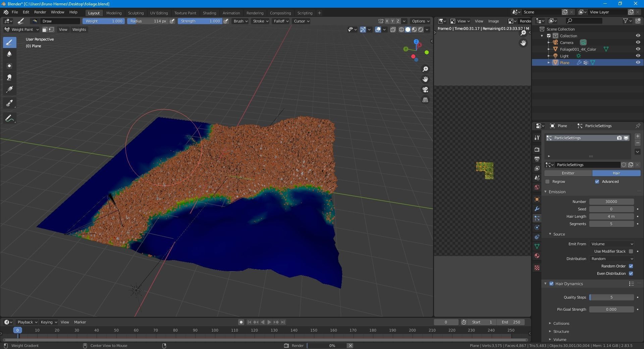Open the Weights menu in viewport header

click(x=79, y=30)
